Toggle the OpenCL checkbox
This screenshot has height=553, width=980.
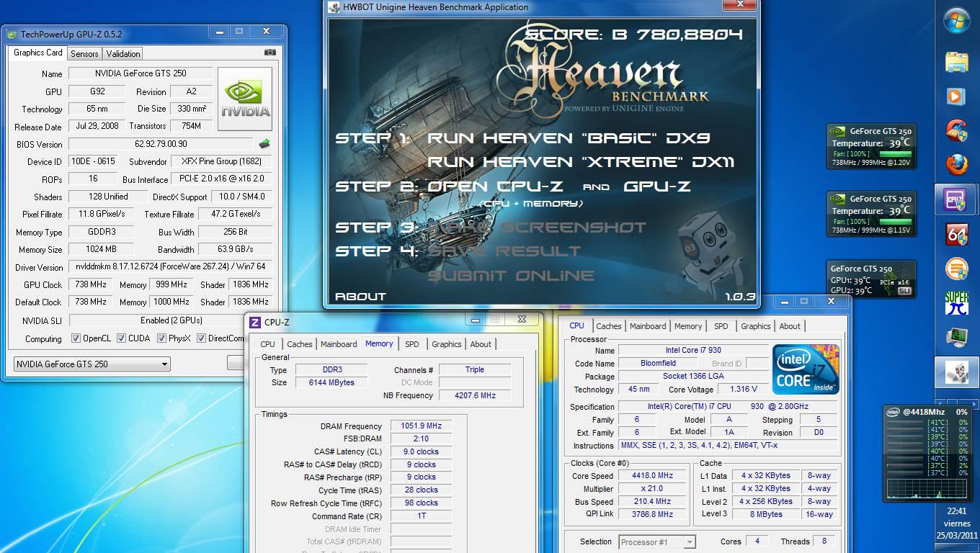coord(76,338)
